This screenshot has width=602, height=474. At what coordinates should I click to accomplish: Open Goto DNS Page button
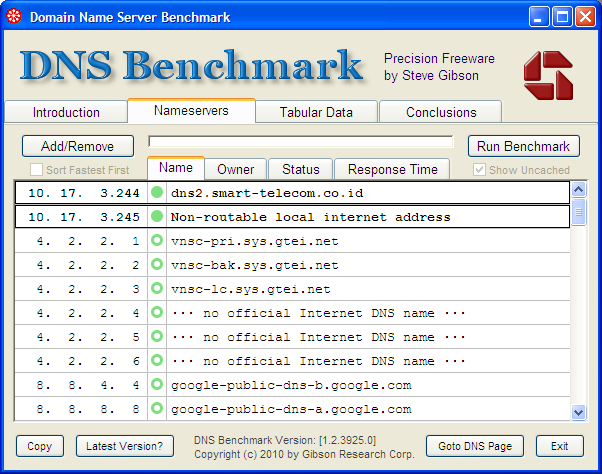pyautogui.click(x=475, y=446)
